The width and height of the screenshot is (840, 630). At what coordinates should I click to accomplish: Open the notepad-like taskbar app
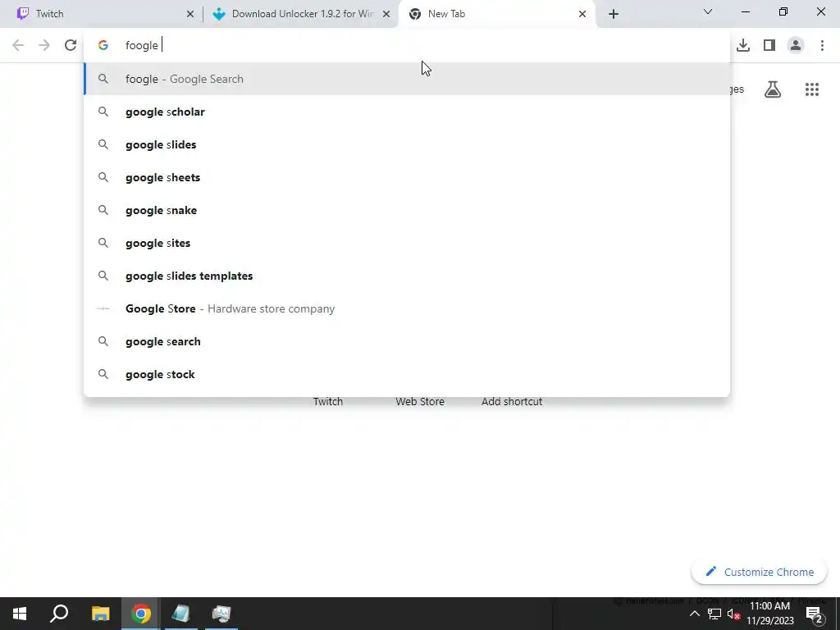click(181, 614)
